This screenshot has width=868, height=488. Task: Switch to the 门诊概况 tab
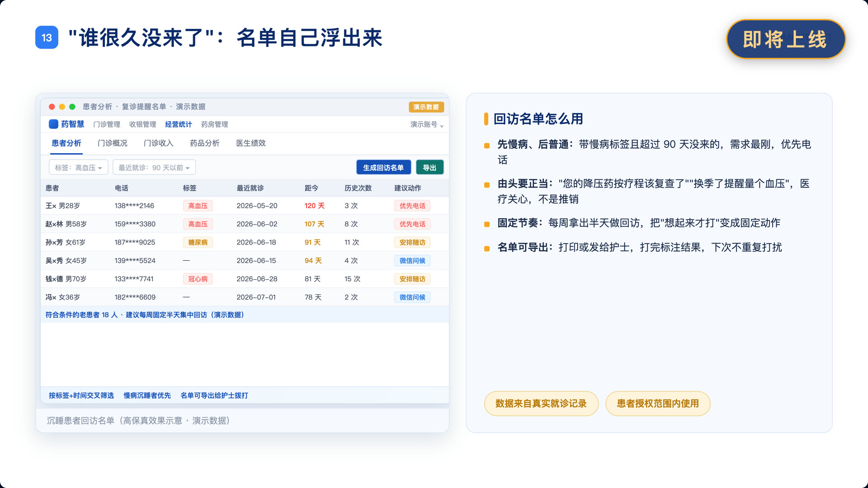[x=113, y=143]
